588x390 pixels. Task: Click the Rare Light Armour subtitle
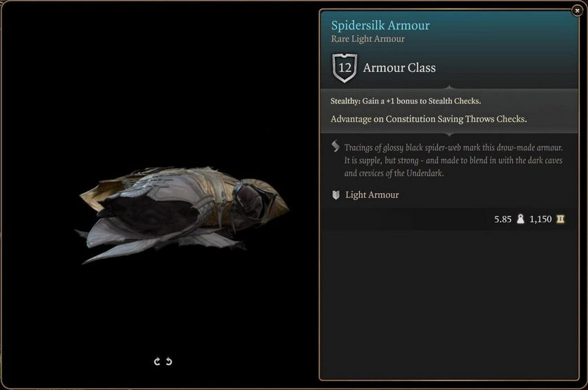coord(368,39)
